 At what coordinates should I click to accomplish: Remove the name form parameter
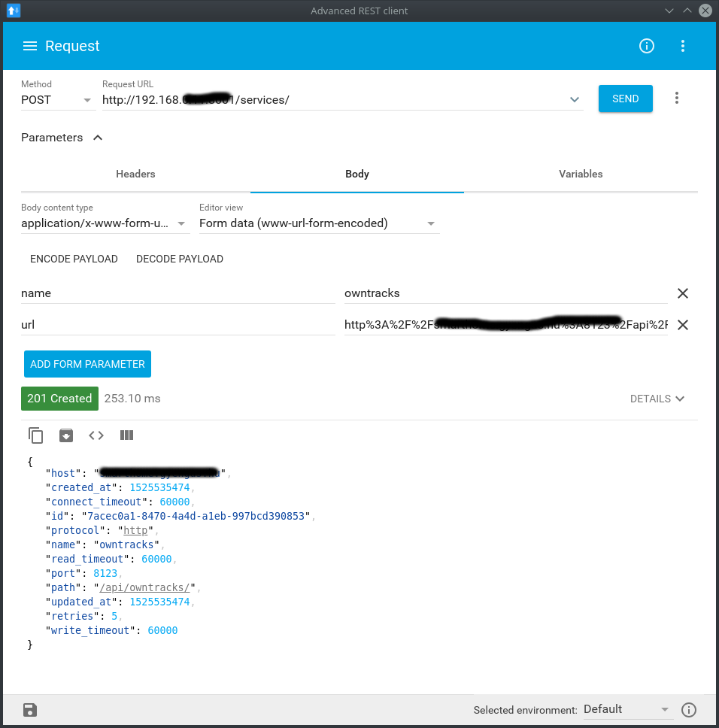[x=683, y=293]
